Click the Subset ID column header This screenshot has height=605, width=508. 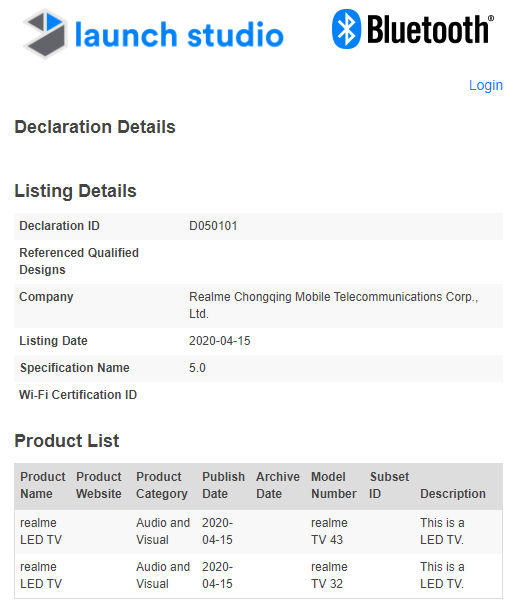(389, 485)
